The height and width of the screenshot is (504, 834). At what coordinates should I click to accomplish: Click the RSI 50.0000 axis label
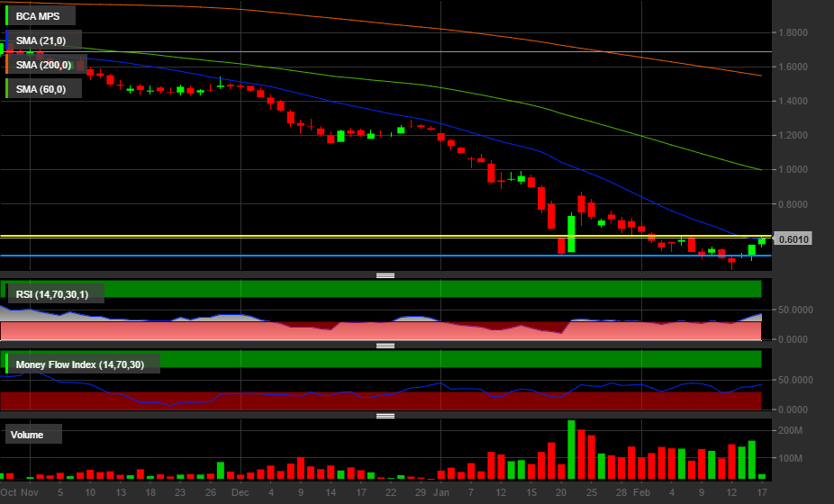(795, 310)
